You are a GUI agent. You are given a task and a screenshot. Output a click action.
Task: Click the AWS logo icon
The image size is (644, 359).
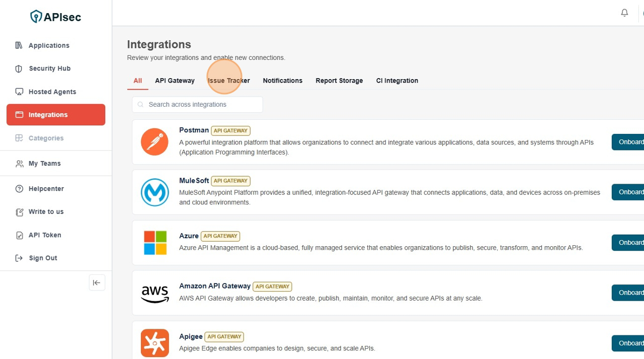point(154,293)
